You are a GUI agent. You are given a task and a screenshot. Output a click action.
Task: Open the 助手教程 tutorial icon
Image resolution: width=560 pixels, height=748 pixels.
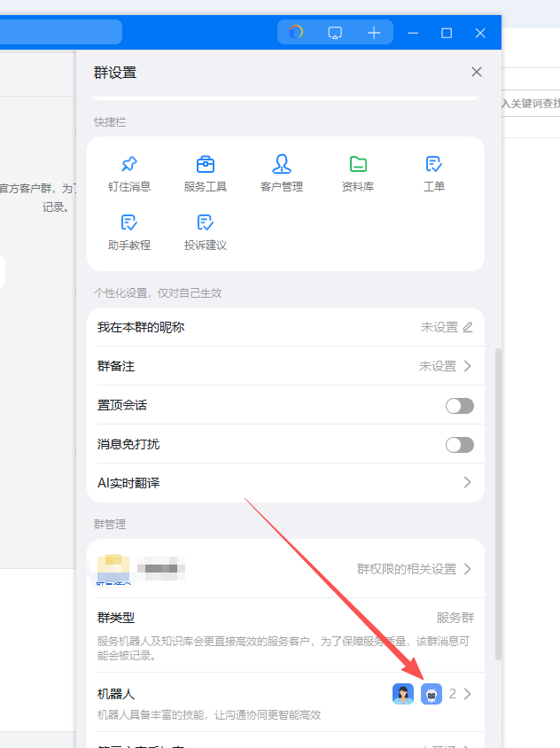129,222
